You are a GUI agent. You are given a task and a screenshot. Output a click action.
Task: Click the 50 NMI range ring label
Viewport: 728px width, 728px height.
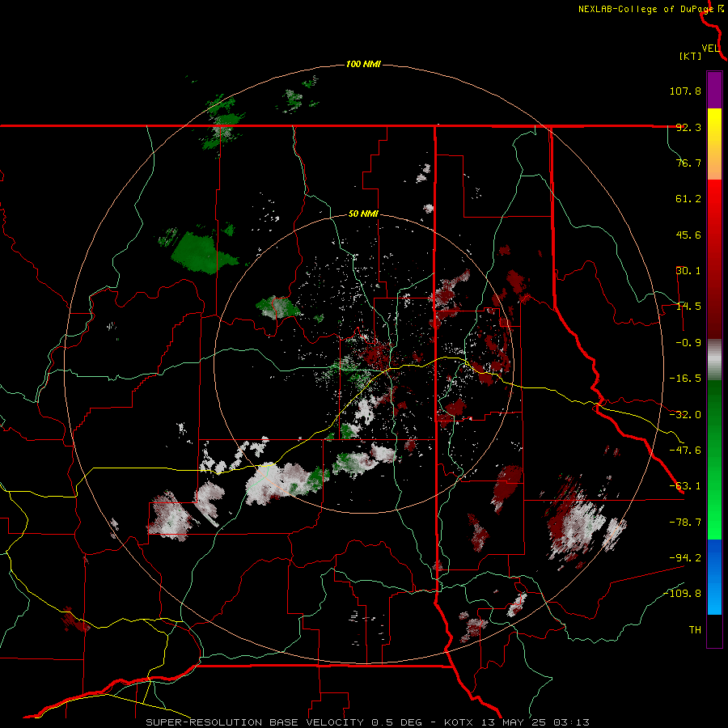[x=363, y=214]
